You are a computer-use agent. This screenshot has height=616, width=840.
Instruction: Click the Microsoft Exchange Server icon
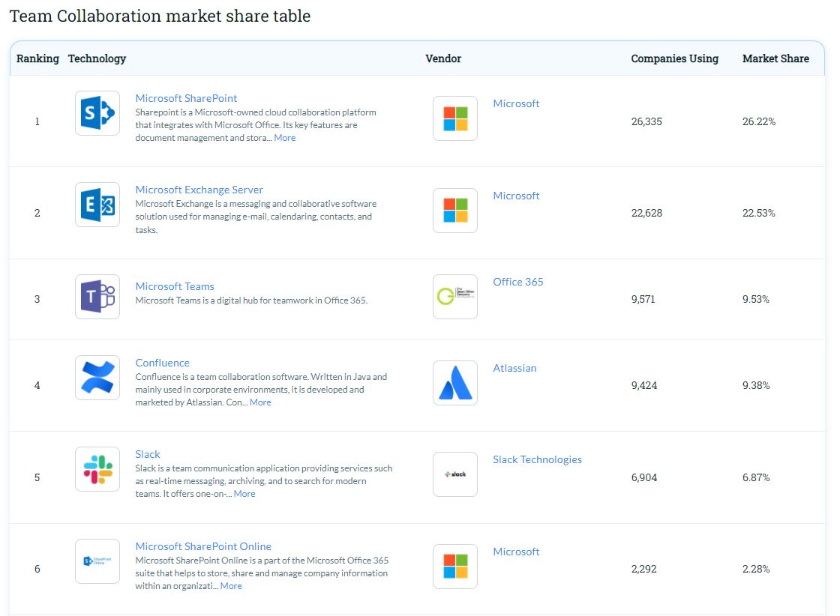coord(97,205)
